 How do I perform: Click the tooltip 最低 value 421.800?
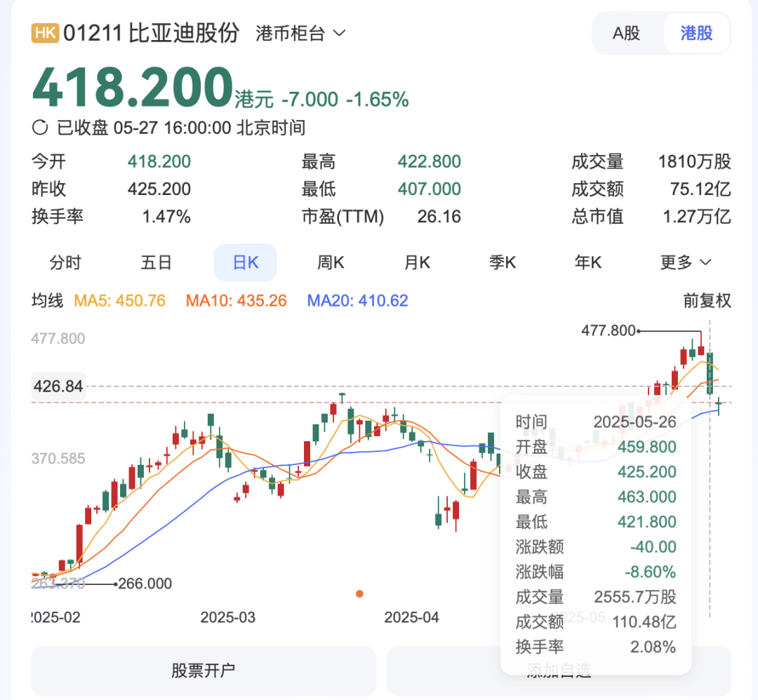(x=647, y=522)
